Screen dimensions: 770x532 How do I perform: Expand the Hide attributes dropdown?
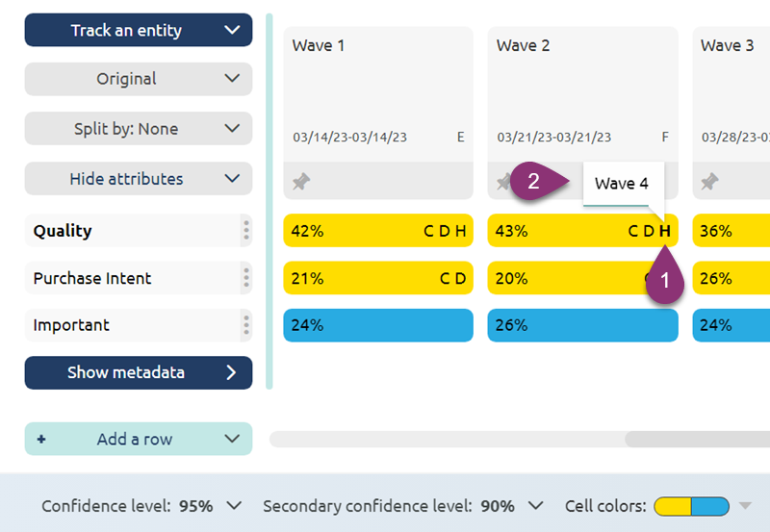(138, 179)
